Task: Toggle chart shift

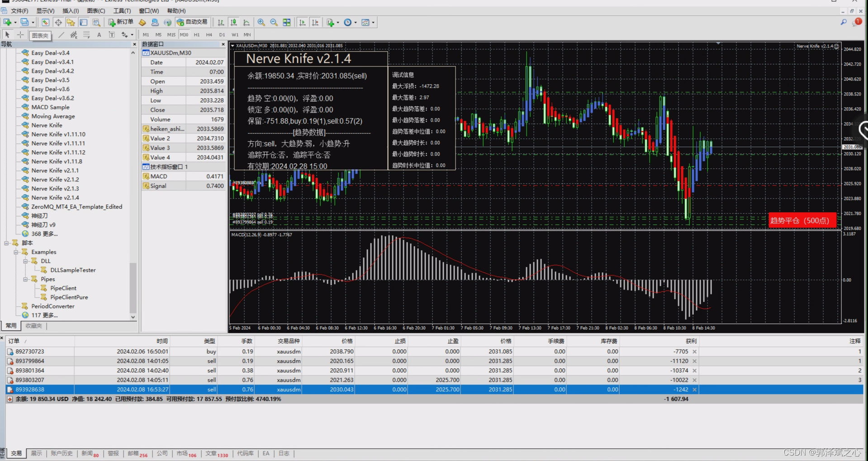Action: (315, 22)
